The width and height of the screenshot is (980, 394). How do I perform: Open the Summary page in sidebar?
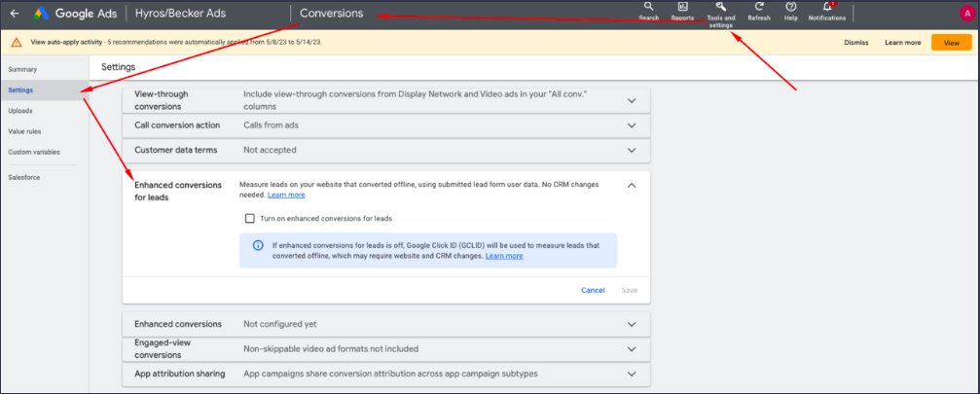tap(22, 69)
